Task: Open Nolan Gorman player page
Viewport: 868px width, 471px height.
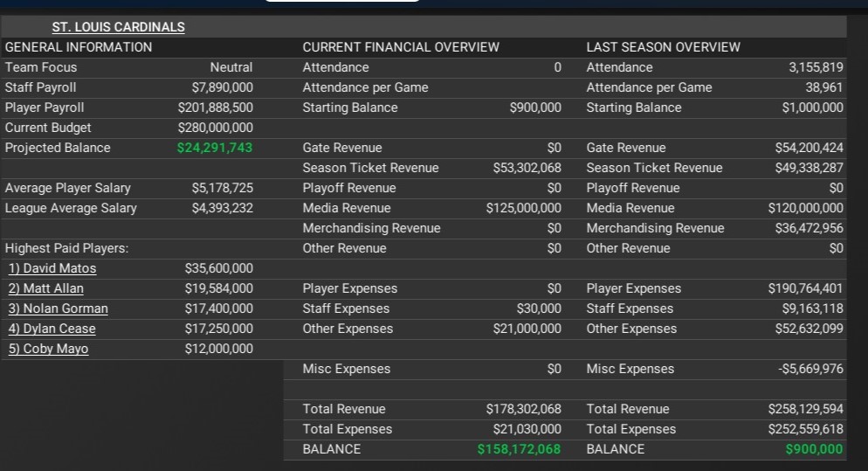Action: point(59,308)
